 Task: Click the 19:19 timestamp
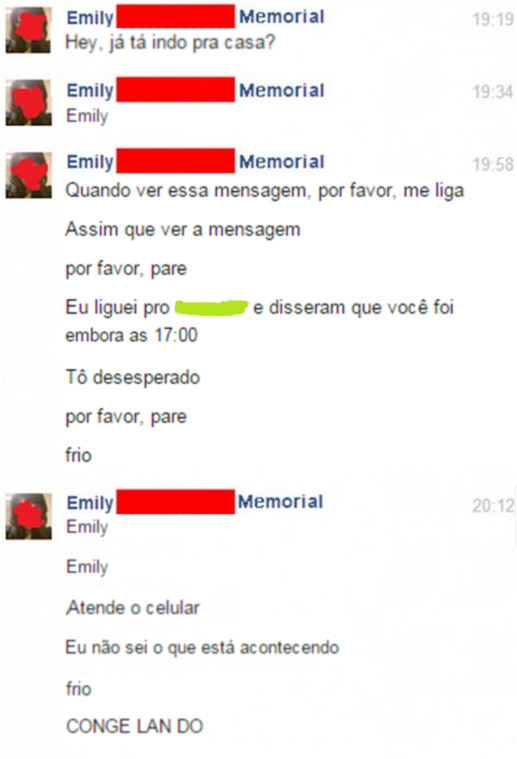(x=493, y=19)
